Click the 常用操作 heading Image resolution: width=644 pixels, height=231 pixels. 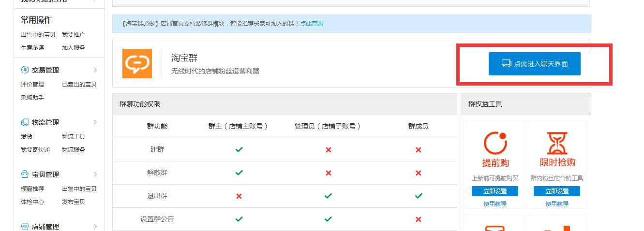pos(36,20)
